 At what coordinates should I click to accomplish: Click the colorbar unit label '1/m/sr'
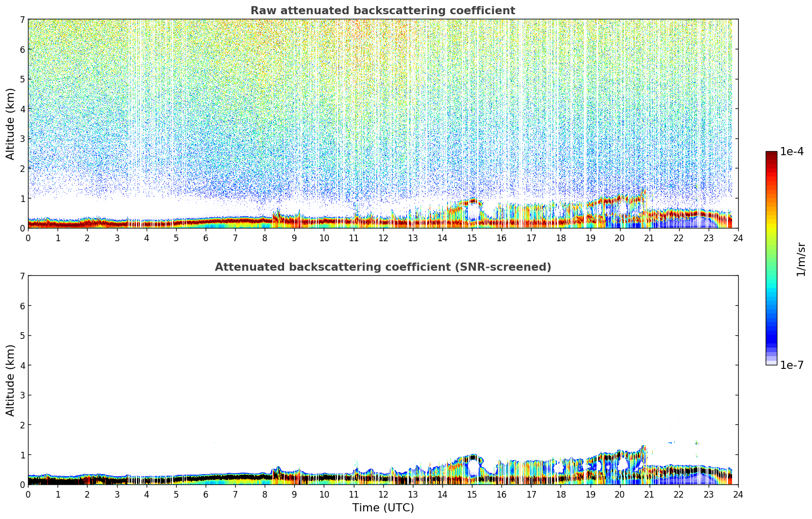801,259
